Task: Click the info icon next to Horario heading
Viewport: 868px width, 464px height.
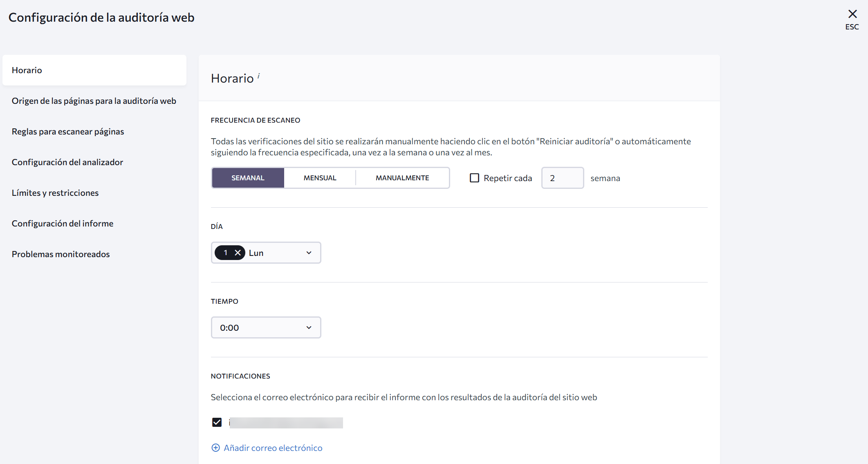Action: (x=258, y=76)
